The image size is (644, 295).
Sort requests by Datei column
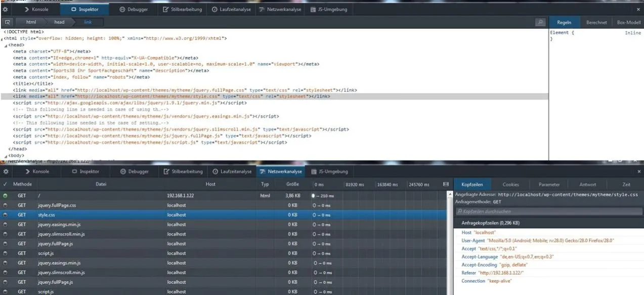pyautogui.click(x=101, y=184)
